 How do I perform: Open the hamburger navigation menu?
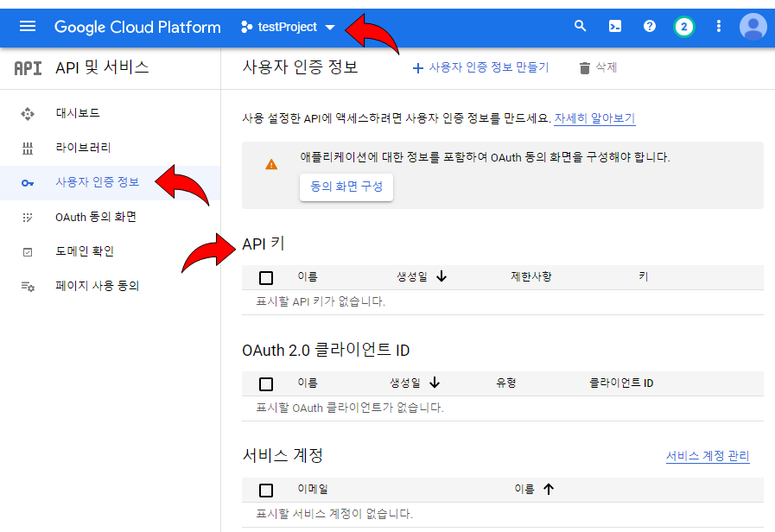click(x=27, y=26)
